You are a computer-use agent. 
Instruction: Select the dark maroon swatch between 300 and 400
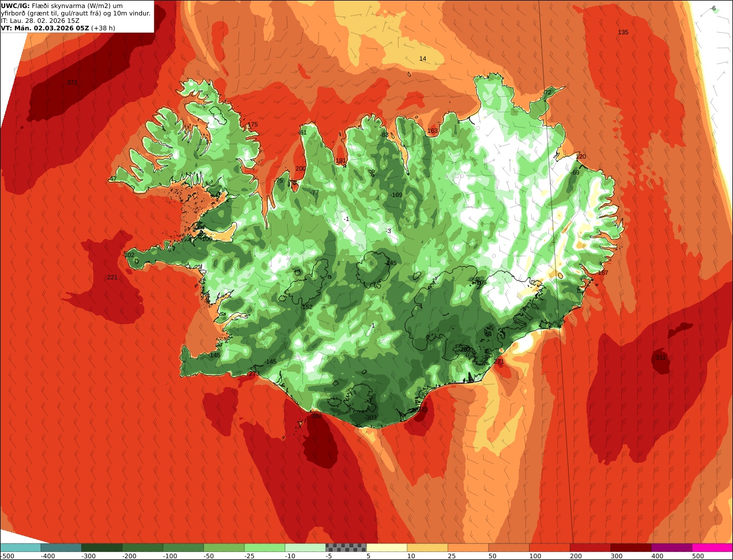pyautogui.click(x=630, y=547)
